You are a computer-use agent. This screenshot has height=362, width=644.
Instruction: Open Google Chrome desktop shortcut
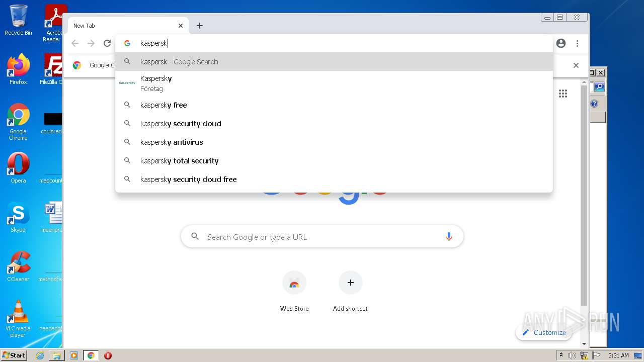(x=18, y=122)
